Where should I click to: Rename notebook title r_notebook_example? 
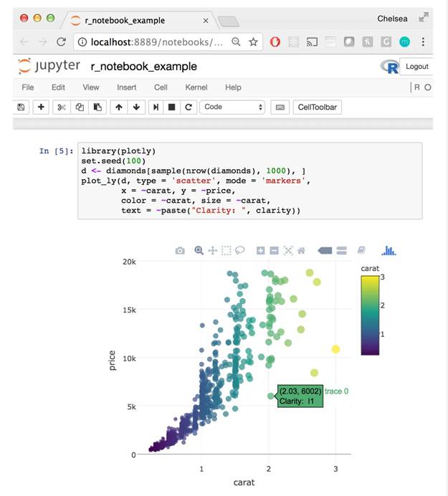[143, 67]
